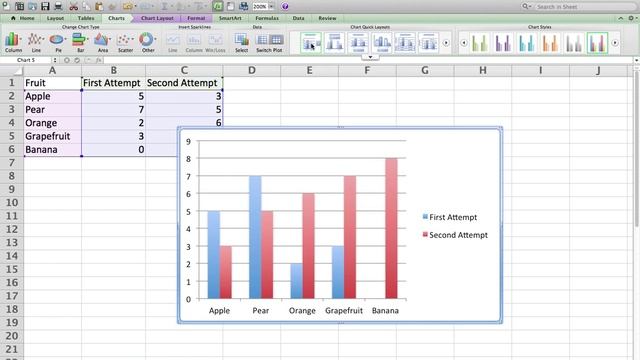Apply the teal chart style

click(x=527, y=42)
